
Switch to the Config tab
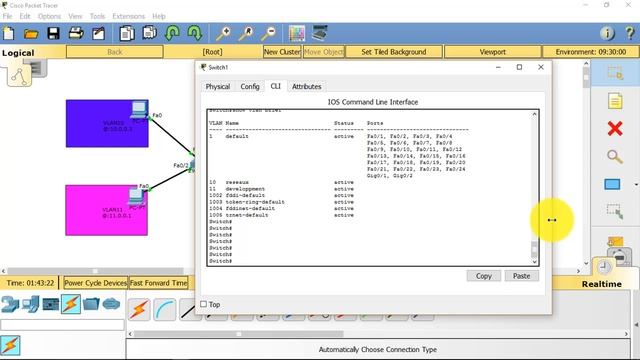tap(250, 87)
